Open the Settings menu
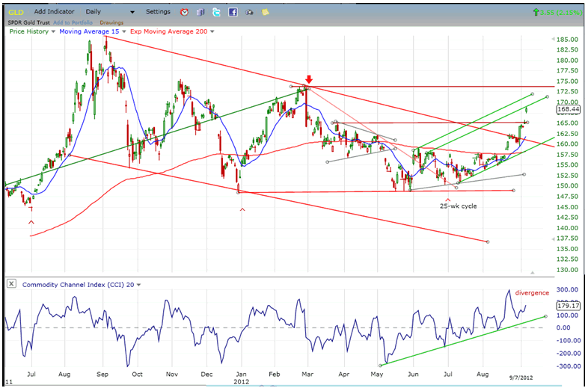 [x=158, y=13]
